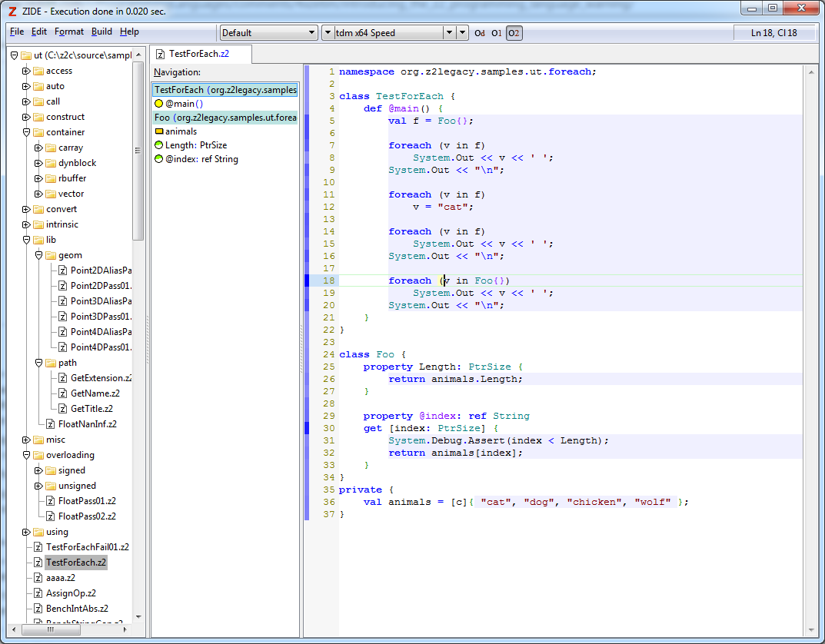
Task: Open Point2DPass01 file in tree
Action: pyautogui.click(x=101, y=286)
